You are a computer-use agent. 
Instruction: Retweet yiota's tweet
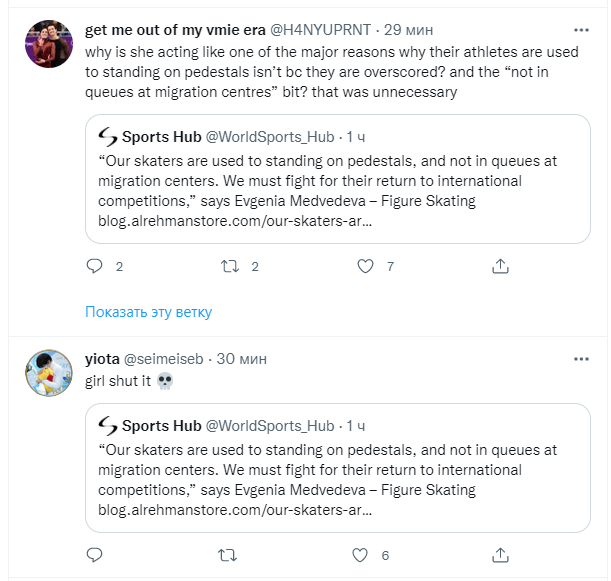pos(228,554)
